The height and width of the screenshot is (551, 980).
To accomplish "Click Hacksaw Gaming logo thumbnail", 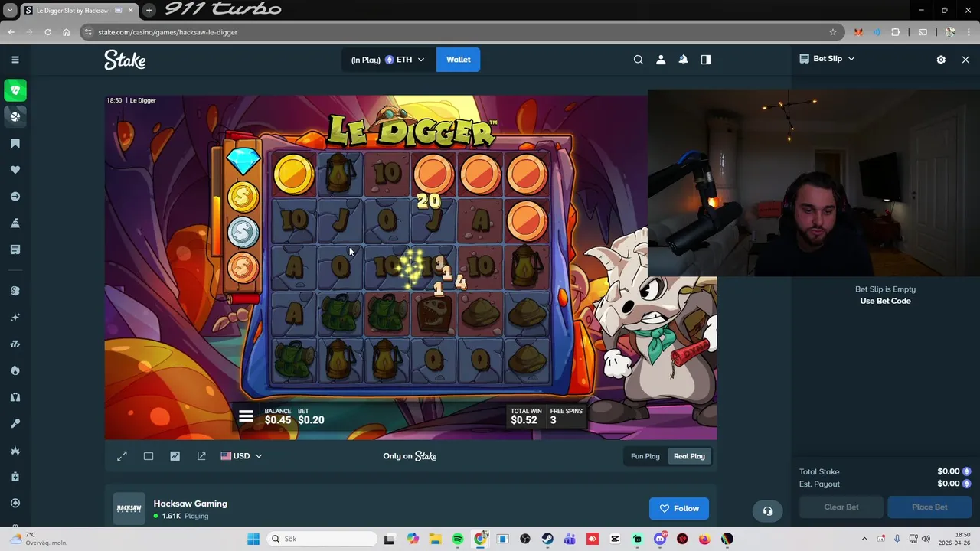I will 129,508.
